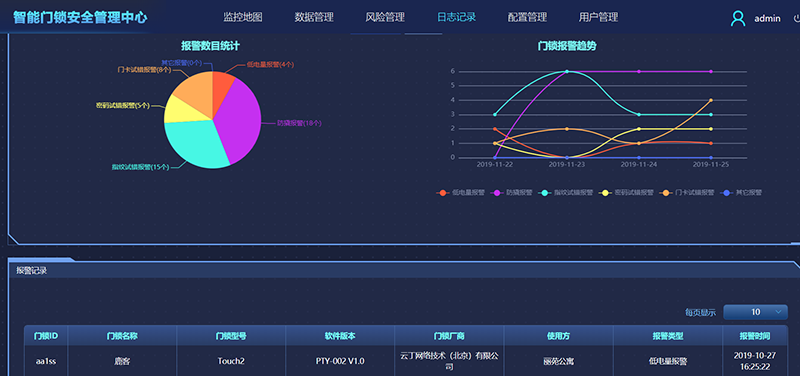The width and height of the screenshot is (800, 376).
Task: Sort by 报警时间 column header
Action: 755,336
